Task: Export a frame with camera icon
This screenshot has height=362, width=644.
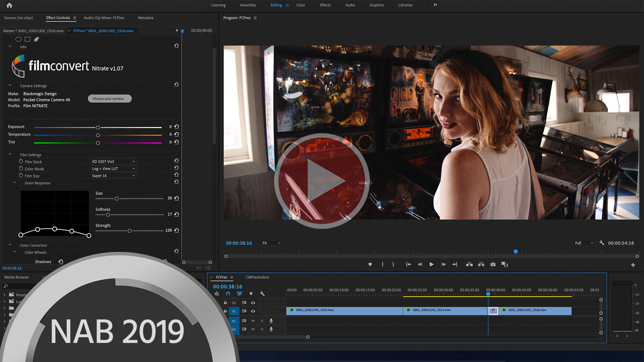Action: click(x=493, y=264)
